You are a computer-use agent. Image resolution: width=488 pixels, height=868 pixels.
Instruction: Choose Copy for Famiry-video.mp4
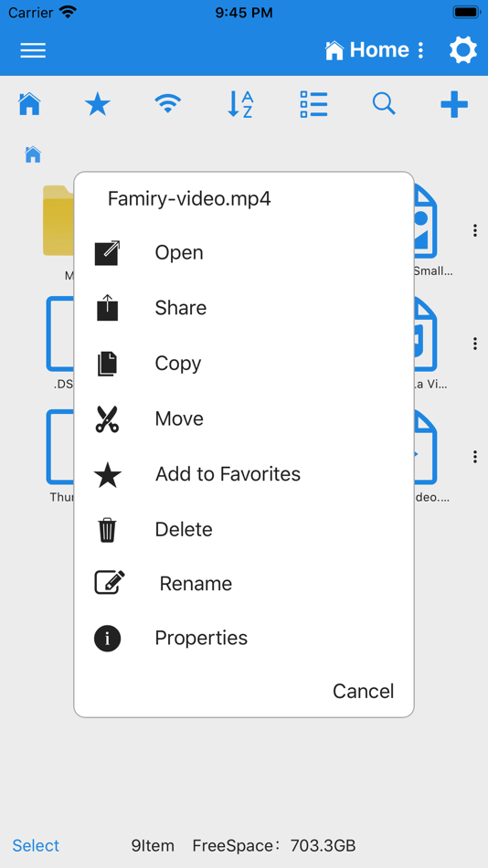(244, 364)
